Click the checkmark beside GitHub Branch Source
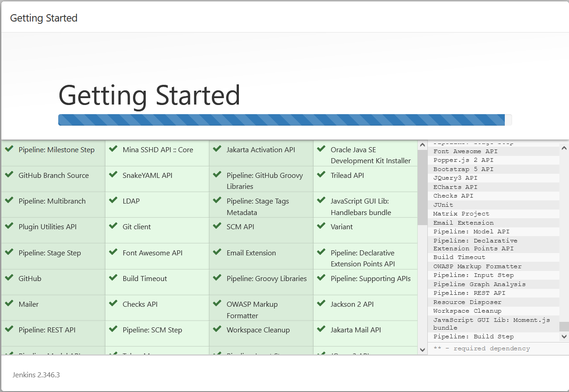The width and height of the screenshot is (569, 392). (x=9, y=174)
